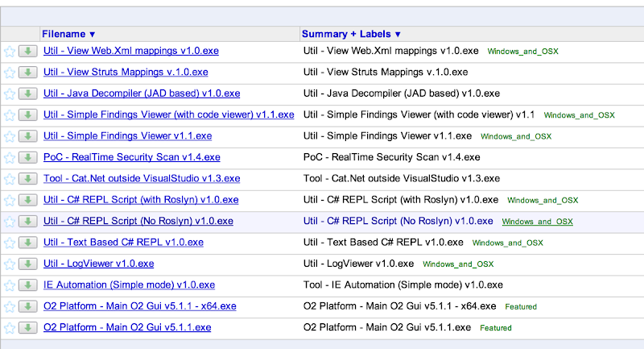The width and height of the screenshot is (644, 349).
Task: Open the Summary + Labels column dropdown
Action: pos(351,34)
